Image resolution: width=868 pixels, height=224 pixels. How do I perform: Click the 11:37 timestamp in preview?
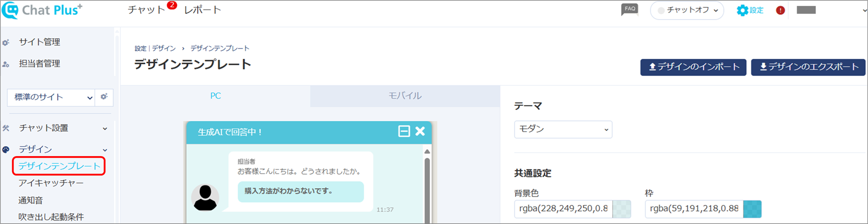(x=385, y=210)
